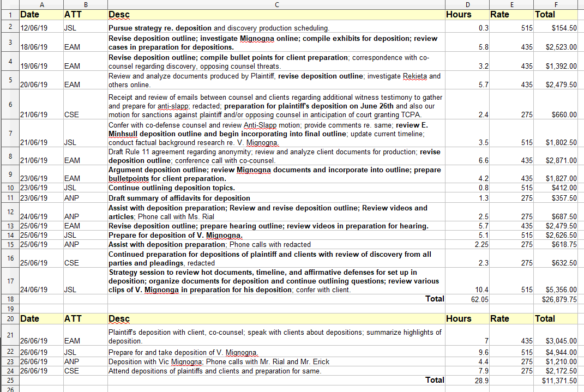Click 'Receipt and review of emails' description cell
Screen dimensions: 584x392
pyautogui.click(x=276, y=104)
